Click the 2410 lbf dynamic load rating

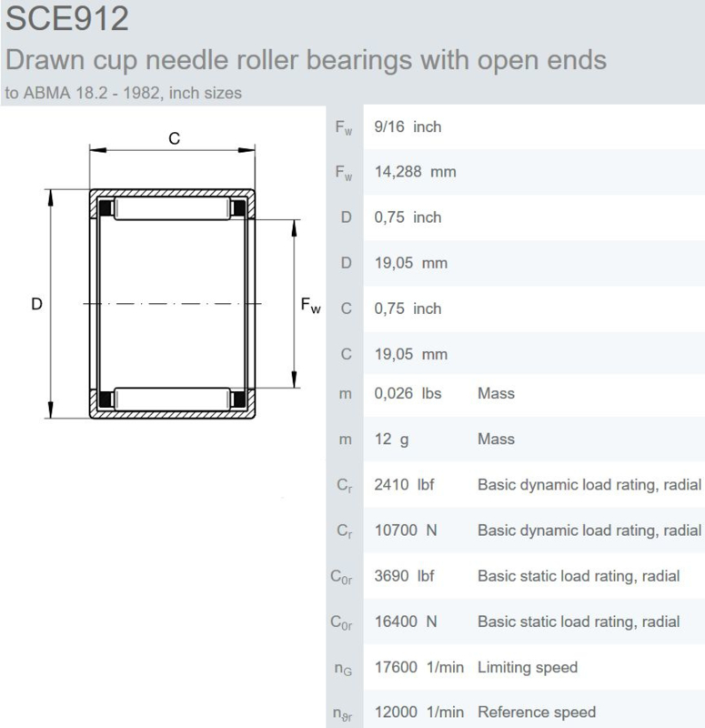404,484
